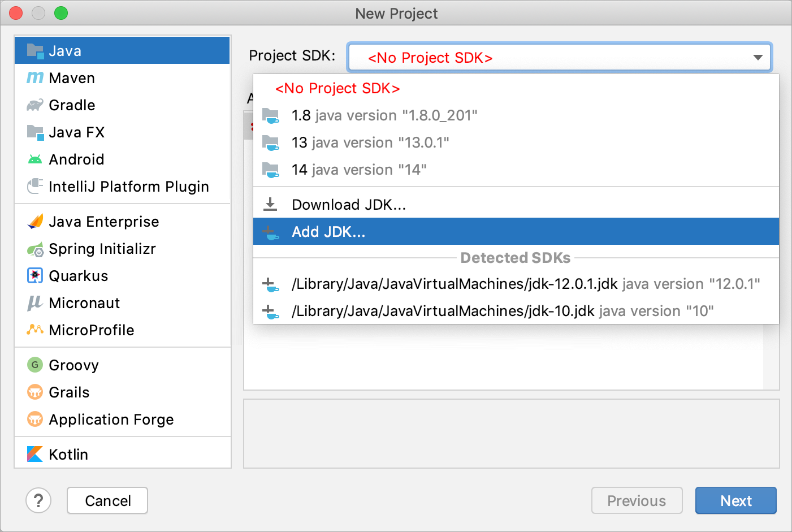
Task: Click the plus icon beside jdk-10 path
Action: tap(271, 312)
